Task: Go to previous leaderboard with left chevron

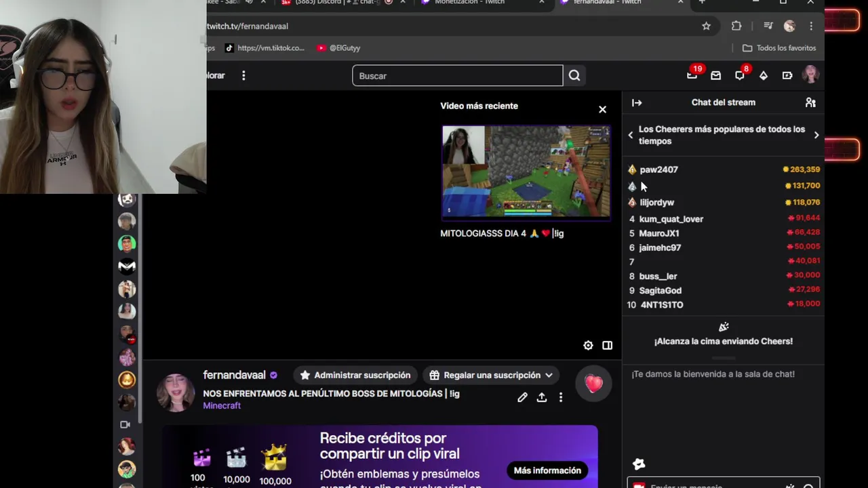Action: coord(631,135)
